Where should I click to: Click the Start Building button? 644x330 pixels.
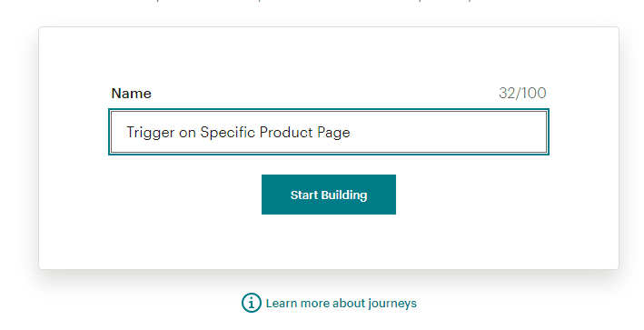coord(329,195)
